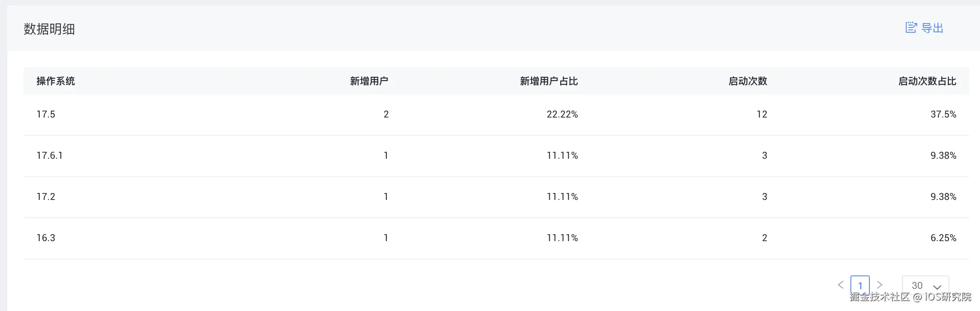The image size is (980, 311).
Task: Select the 17.2 operating system row
Action: point(46,197)
